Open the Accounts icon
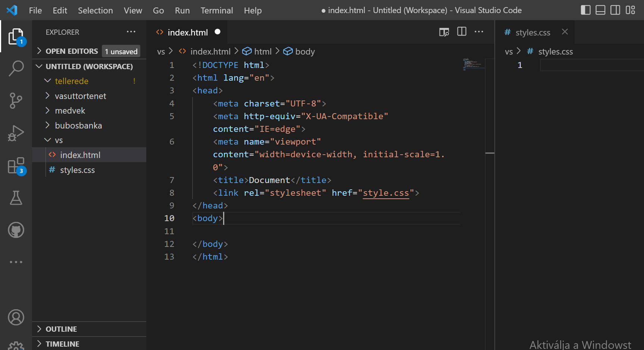This screenshot has height=350, width=644. pos(16,318)
